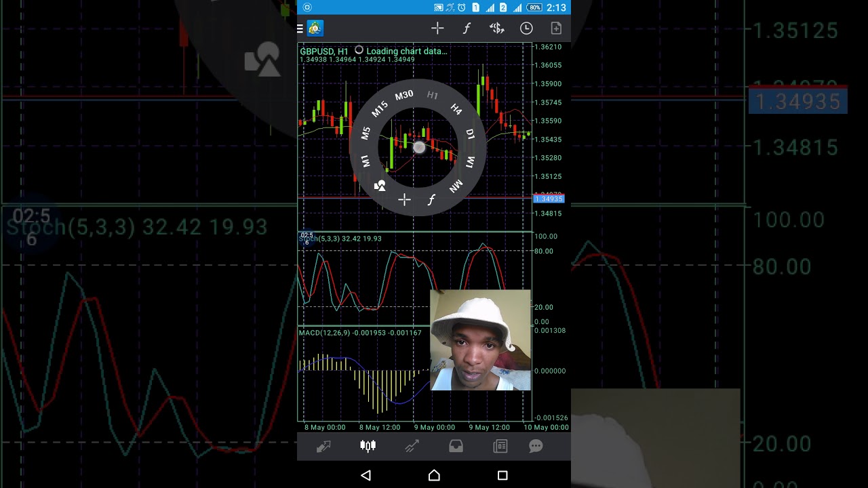
Task: Switch chart to H4 timeframe
Action: 456,109
